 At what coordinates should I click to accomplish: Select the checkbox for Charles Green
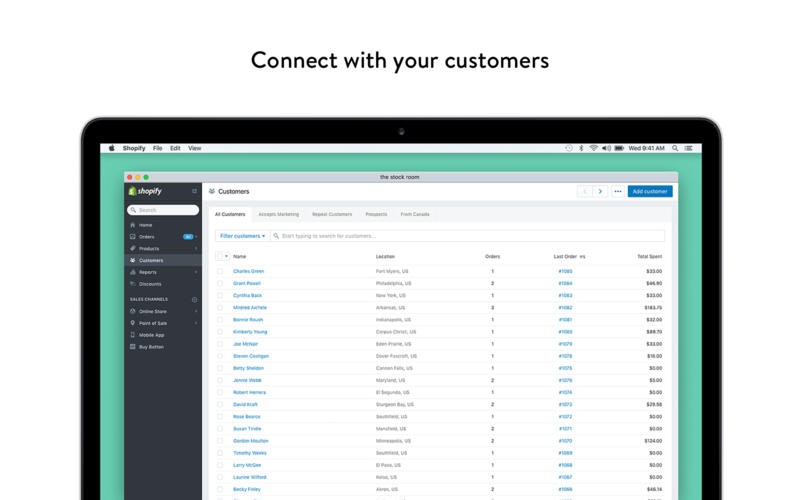(x=220, y=271)
